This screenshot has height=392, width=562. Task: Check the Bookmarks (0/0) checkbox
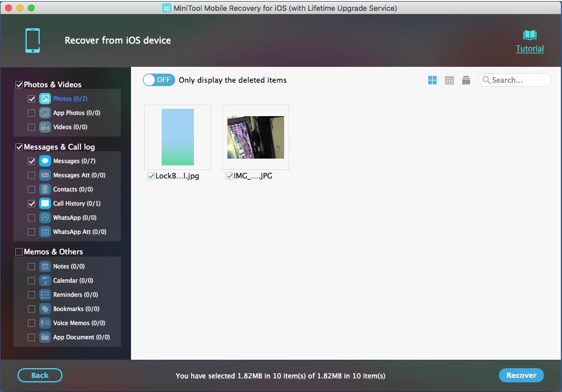point(32,309)
